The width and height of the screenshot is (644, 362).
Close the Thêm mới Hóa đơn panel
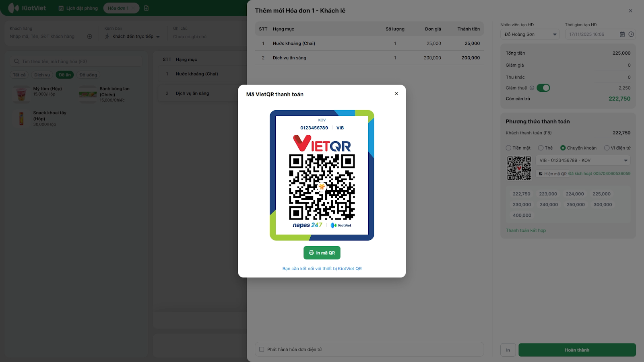tap(631, 11)
